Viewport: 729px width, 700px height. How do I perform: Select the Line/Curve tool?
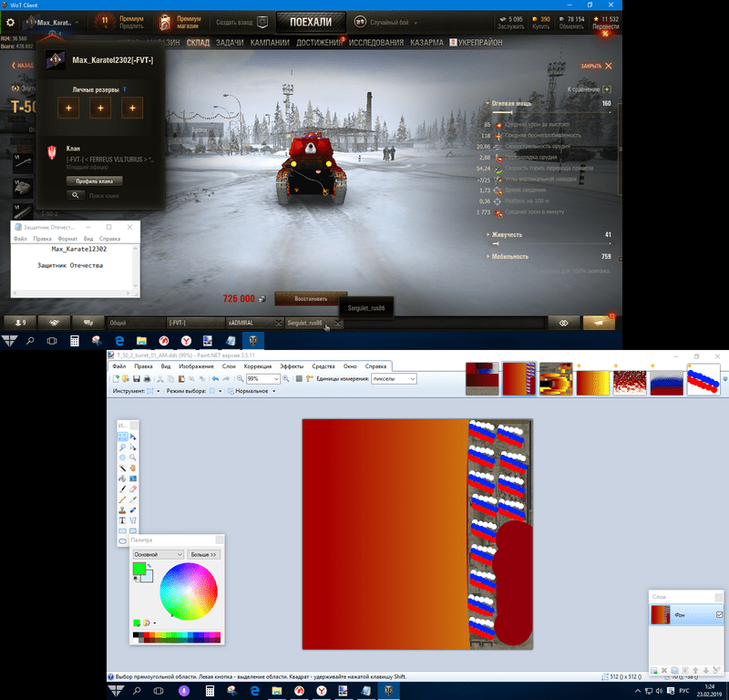(133, 520)
